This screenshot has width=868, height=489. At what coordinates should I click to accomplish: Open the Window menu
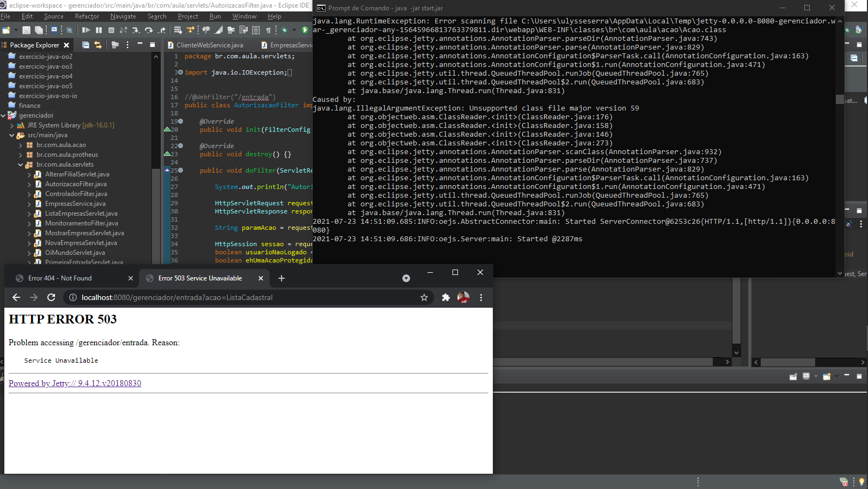point(244,16)
